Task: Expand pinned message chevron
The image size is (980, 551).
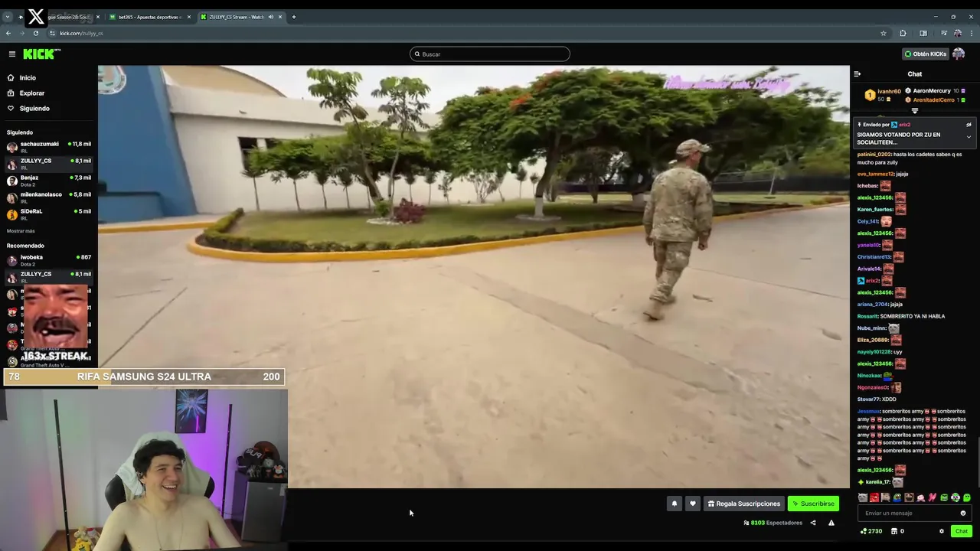Action: click(969, 137)
